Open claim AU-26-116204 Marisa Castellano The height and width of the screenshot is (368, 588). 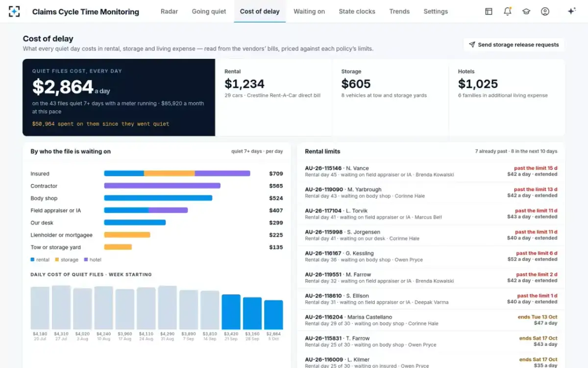[431, 320]
